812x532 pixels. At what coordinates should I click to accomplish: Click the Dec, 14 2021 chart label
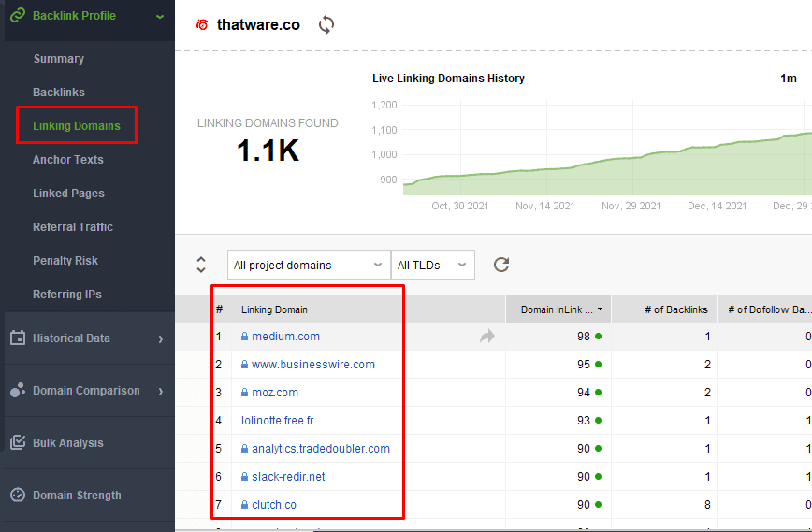tap(717, 206)
